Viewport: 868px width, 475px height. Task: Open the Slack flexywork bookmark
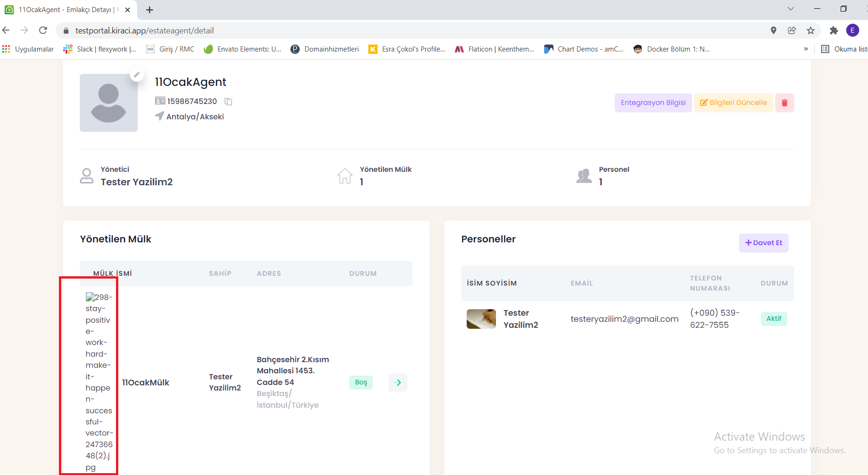pyautogui.click(x=100, y=49)
